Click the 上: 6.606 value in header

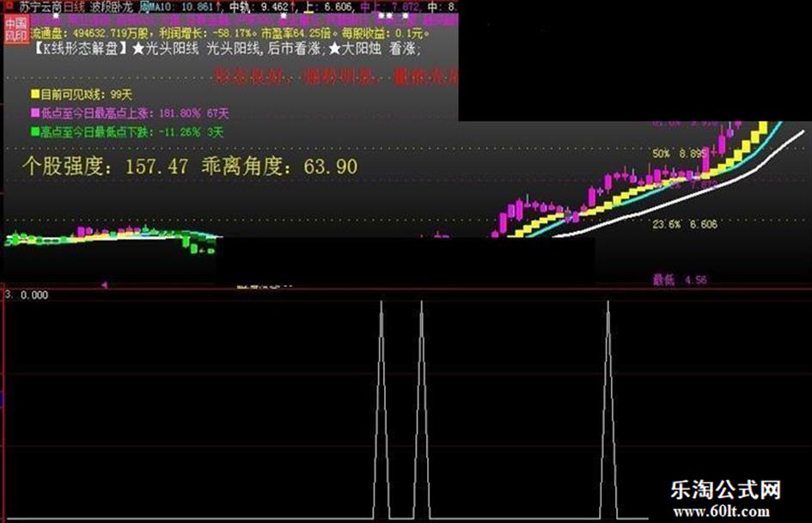pos(327,7)
